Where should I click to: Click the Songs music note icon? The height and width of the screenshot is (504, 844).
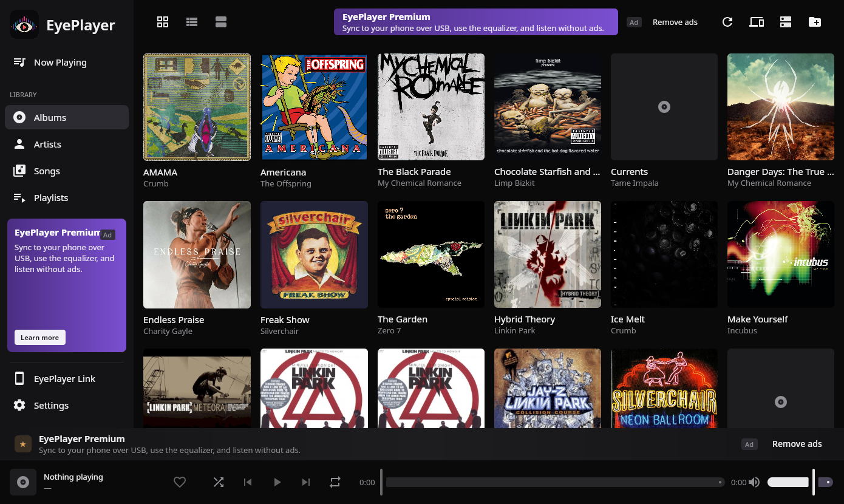pyautogui.click(x=19, y=171)
